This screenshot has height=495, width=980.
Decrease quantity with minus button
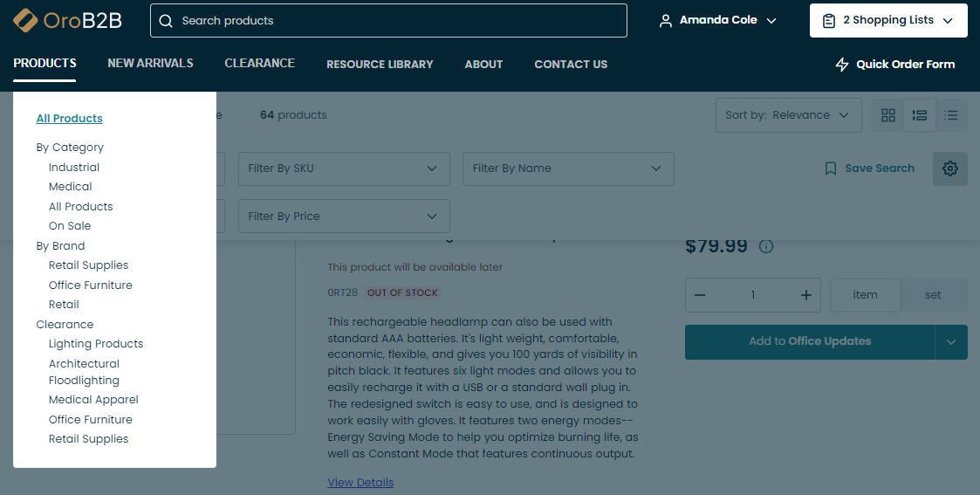pyautogui.click(x=700, y=295)
